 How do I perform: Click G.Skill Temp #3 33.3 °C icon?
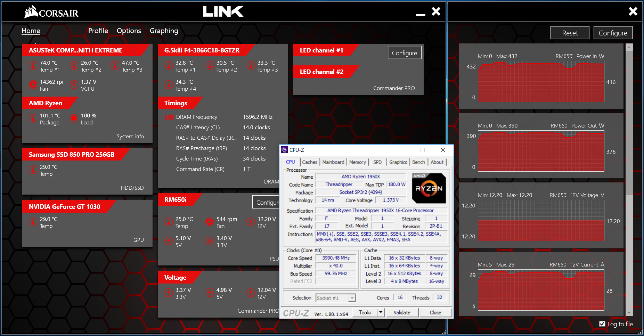click(x=251, y=66)
